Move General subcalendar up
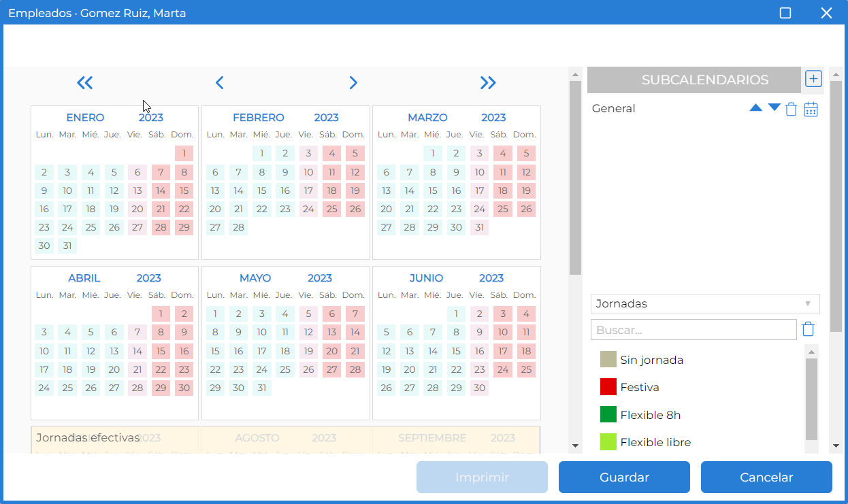 click(755, 108)
